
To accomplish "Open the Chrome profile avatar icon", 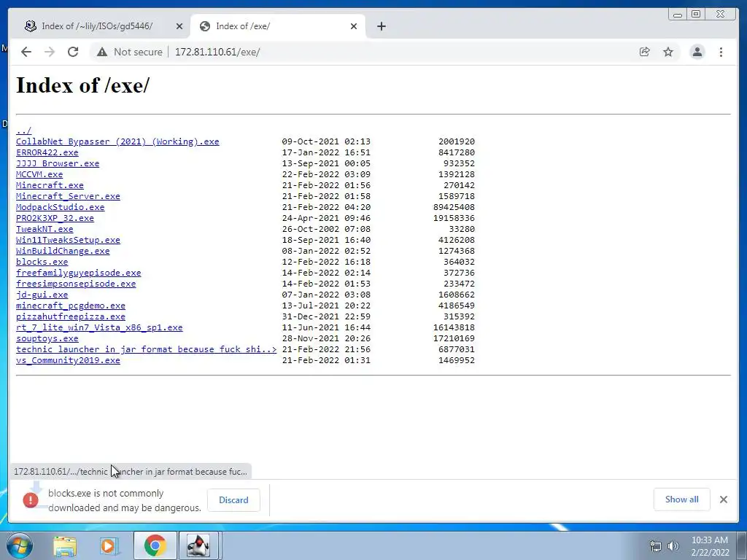I will tap(697, 52).
